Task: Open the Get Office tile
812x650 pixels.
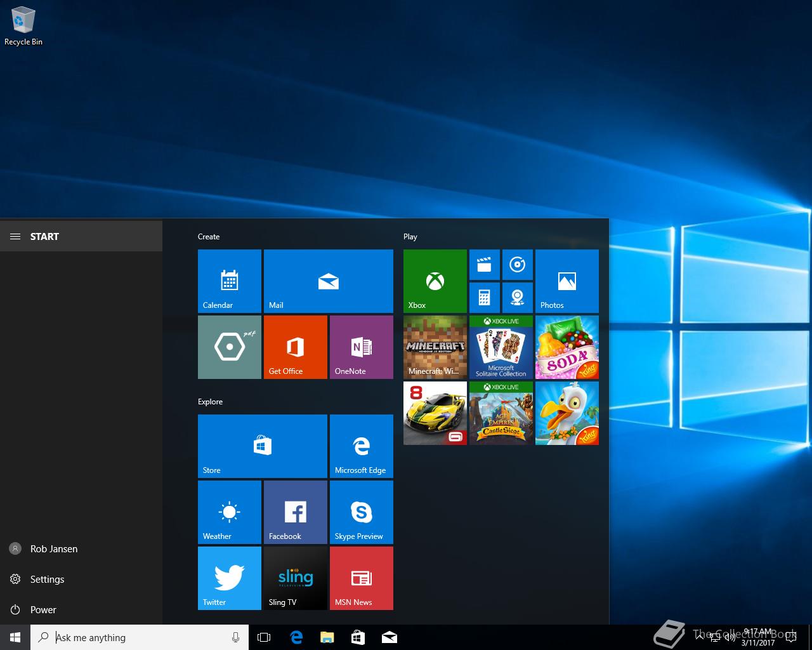Action: [296, 347]
